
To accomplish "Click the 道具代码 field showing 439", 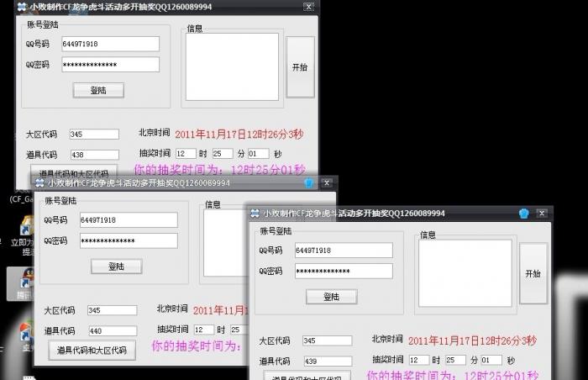I will [x=328, y=362].
